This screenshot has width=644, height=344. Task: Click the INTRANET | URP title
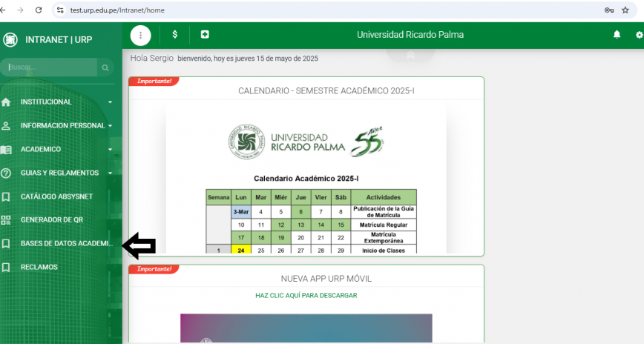pyautogui.click(x=59, y=40)
